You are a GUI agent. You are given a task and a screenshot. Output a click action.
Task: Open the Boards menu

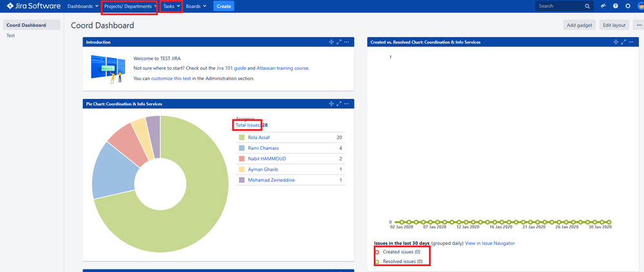click(x=196, y=6)
